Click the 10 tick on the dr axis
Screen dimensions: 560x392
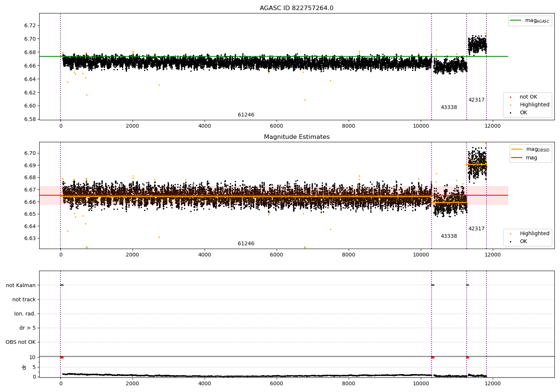pos(32,358)
